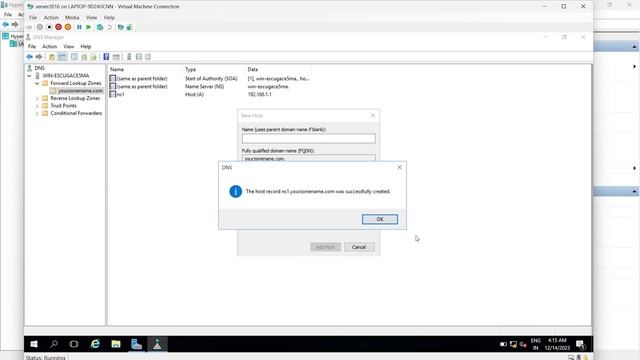Screen dimensions: 640x360
Task: Send Ctrl+Alt+Delete from VM toolbar
Action: [29, 27]
